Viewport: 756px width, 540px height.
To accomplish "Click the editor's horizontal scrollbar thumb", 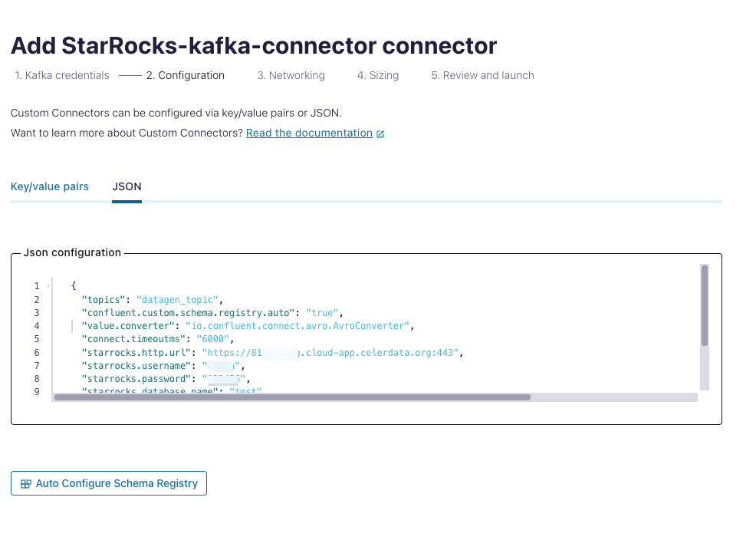I will tap(292, 397).
